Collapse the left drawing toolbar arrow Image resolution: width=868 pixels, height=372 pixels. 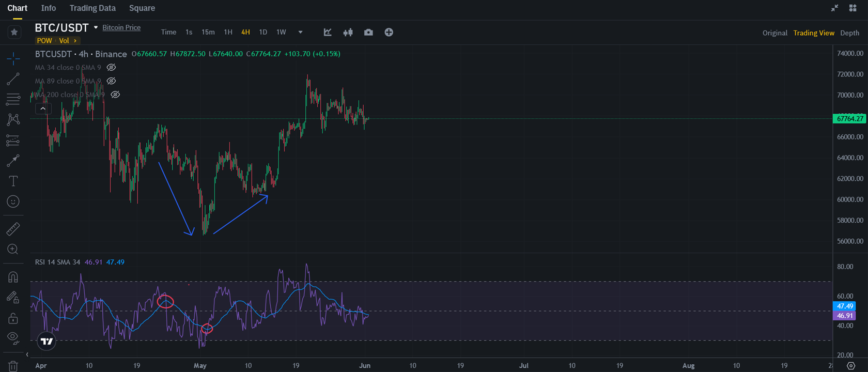pyautogui.click(x=27, y=354)
